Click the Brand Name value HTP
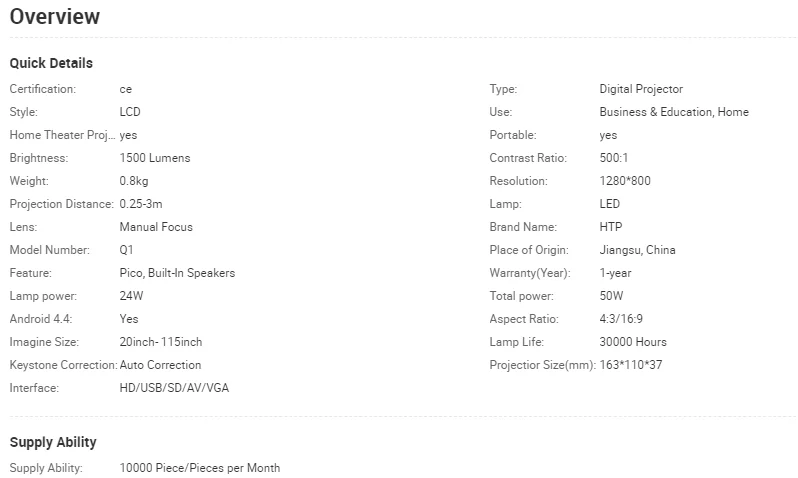Screen dimensions: 798x478 click(x=611, y=227)
